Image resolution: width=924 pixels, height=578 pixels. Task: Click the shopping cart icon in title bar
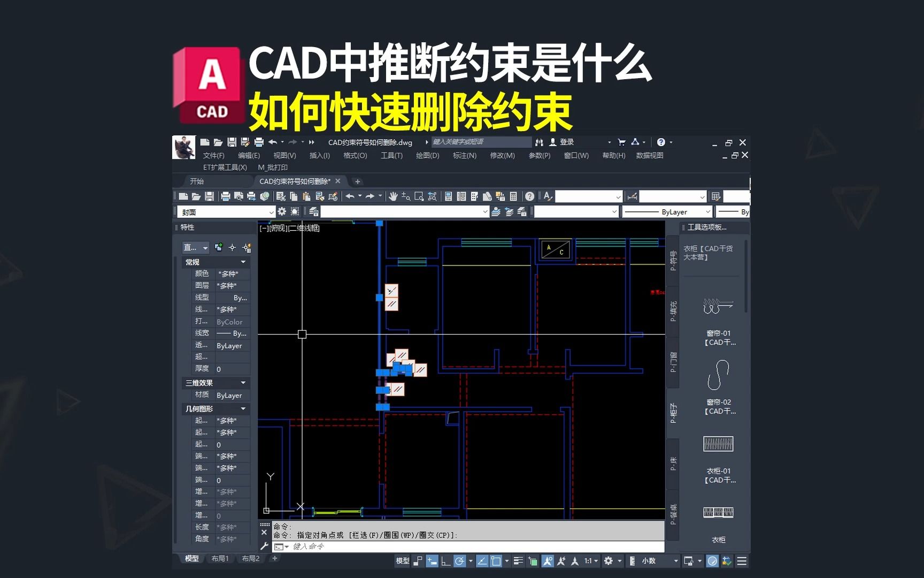pyautogui.click(x=621, y=142)
